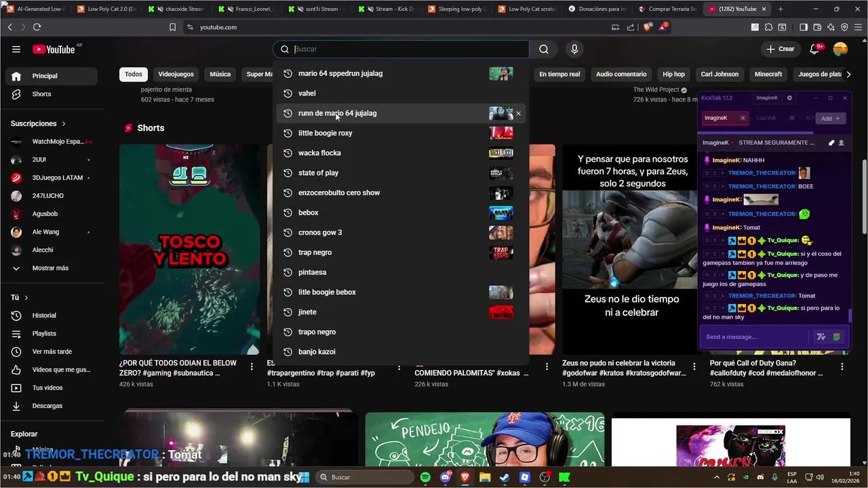Open Spotify from the taskbar
The image size is (868, 488).
[x=425, y=477]
